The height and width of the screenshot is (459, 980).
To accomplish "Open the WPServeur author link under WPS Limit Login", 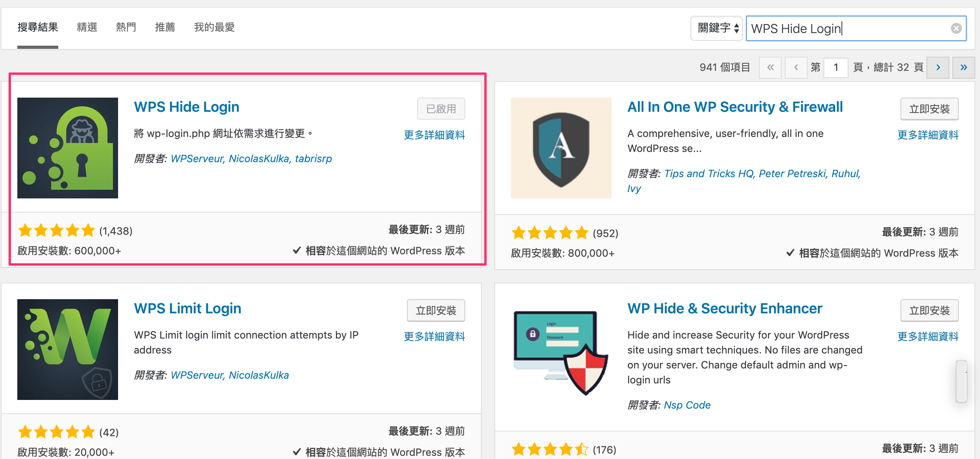I will 197,375.
